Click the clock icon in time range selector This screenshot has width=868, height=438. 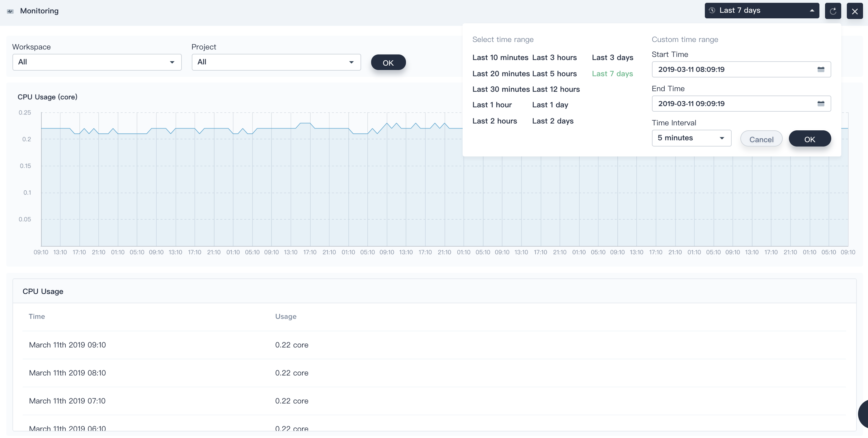pyautogui.click(x=712, y=11)
